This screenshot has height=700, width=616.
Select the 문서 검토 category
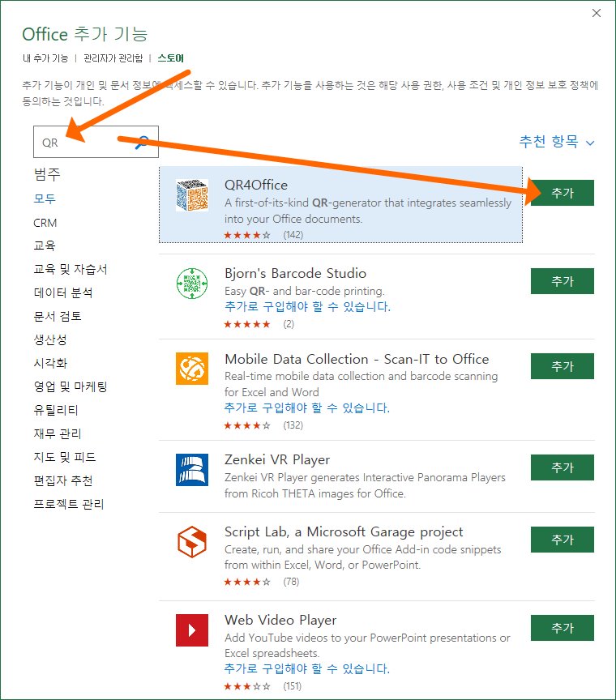[x=58, y=317]
